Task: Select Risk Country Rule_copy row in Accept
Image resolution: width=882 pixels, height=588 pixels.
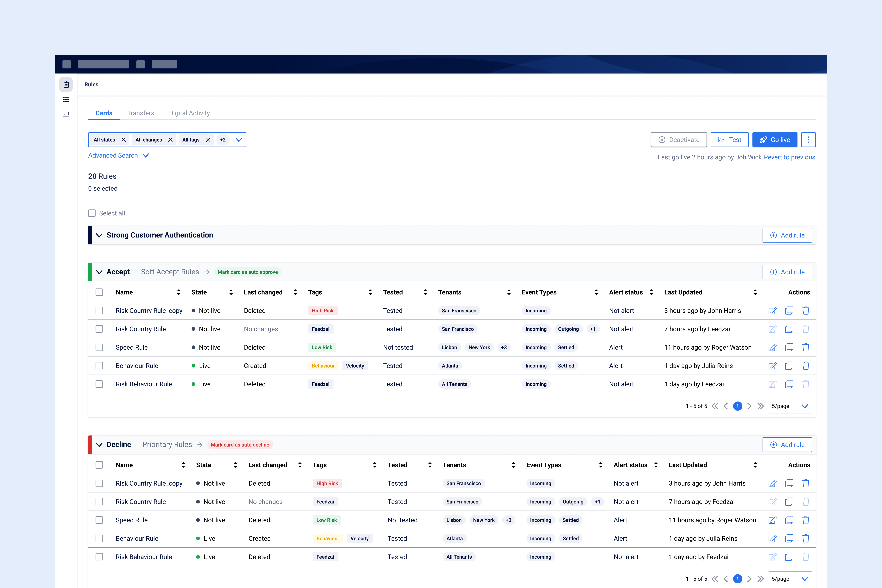Action: 99,311
